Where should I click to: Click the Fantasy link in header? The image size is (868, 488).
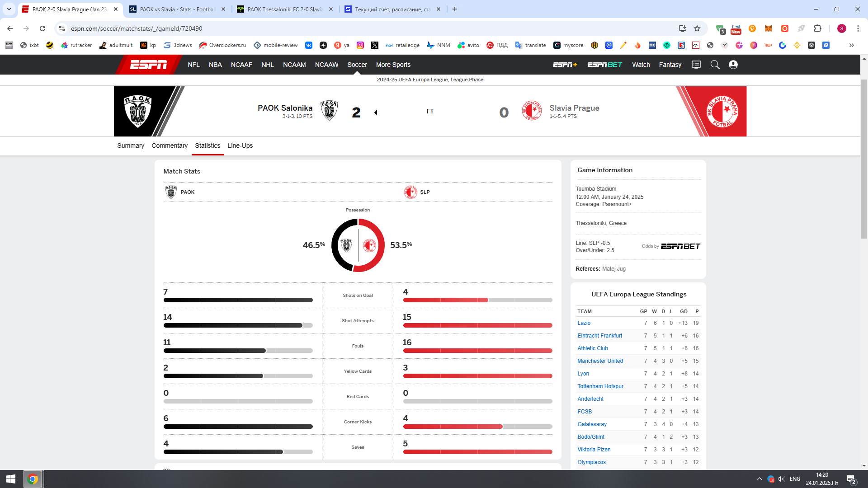670,65
